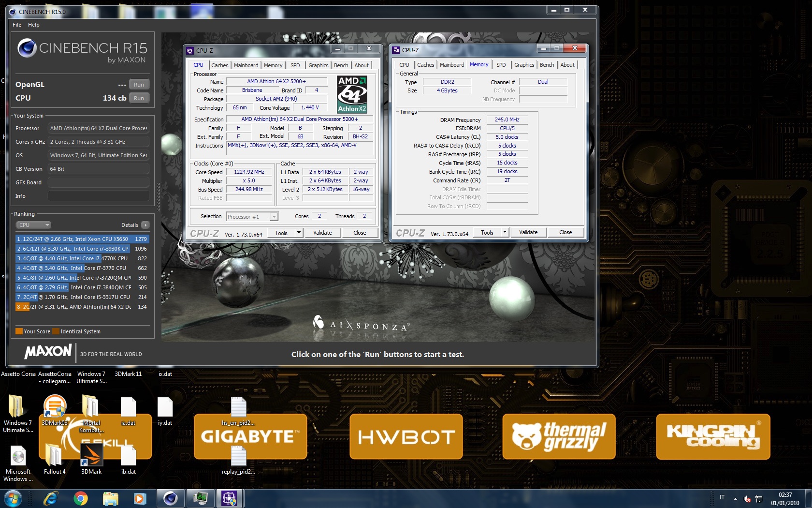Click Close in left CPU-Z window
The height and width of the screenshot is (508, 812).
(360, 233)
